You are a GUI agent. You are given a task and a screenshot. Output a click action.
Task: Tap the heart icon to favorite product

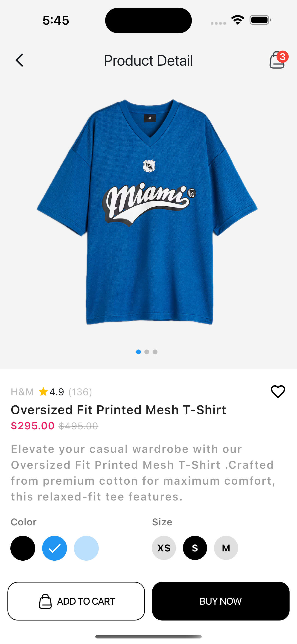coord(278,392)
